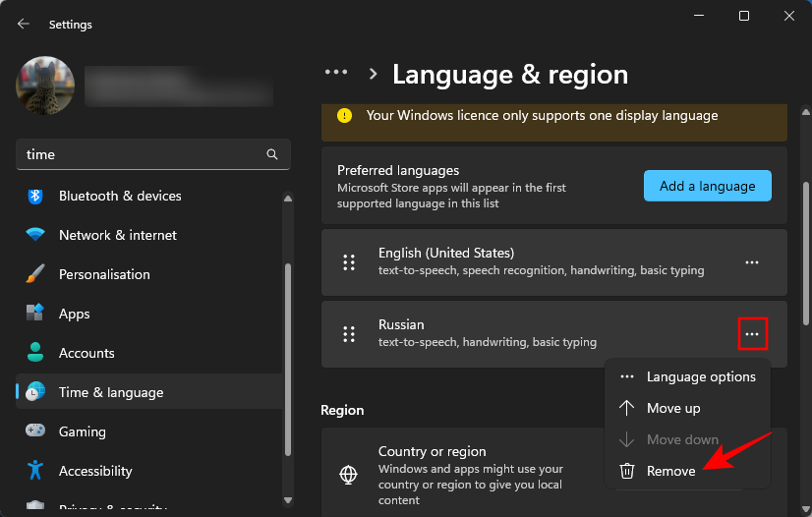Select Accounts in the sidebar

click(x=87, y=353)
